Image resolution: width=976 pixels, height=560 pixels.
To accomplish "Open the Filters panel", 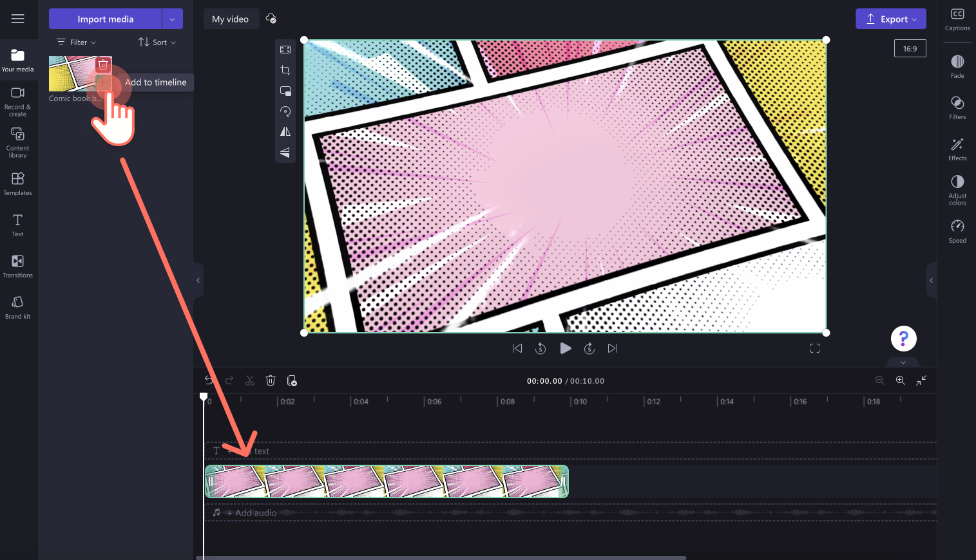I will coord(957,107).
